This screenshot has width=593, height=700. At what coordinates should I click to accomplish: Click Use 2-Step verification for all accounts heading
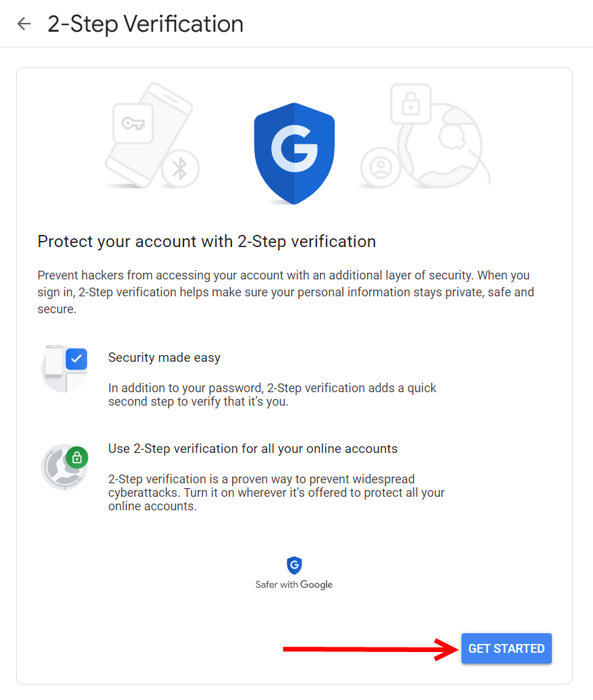(x=252, y=449)
